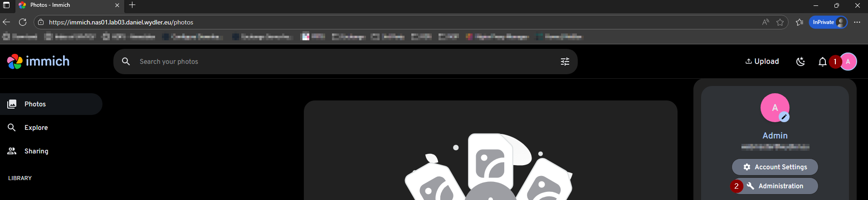Edit profile picture pencil icon

point(784,117)
